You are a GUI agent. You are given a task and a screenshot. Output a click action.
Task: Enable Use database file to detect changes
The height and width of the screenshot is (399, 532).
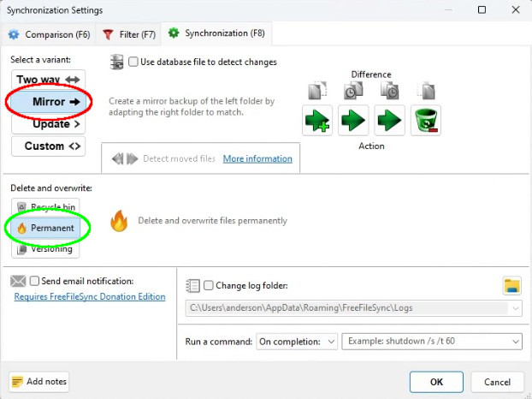pyautogui.click(x=133, y=62)
